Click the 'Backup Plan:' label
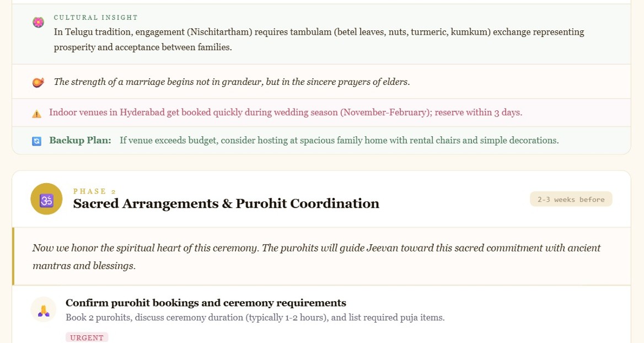The width and height of the screenshot is (644, 343). tap(80, 141)
